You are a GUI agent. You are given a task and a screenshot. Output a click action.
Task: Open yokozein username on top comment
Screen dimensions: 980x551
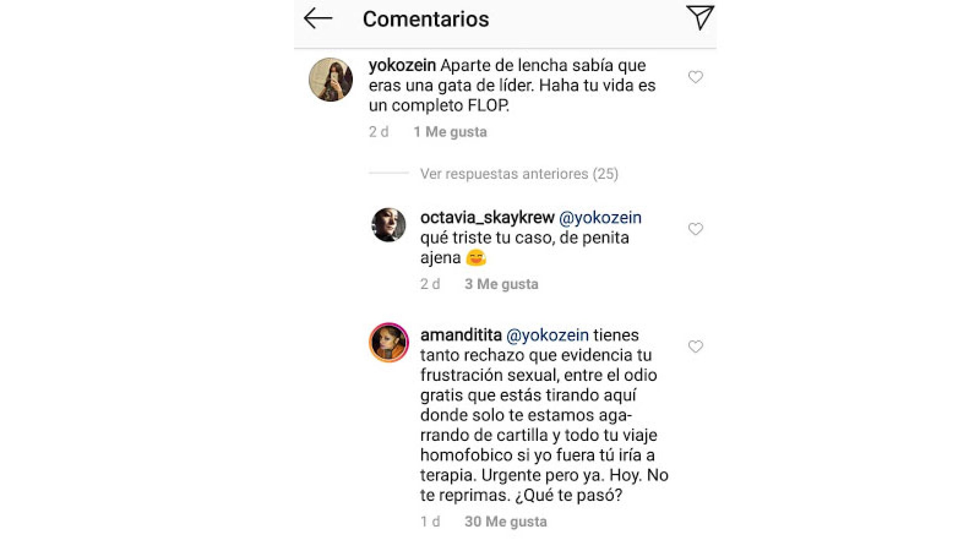tap(402, 65)
